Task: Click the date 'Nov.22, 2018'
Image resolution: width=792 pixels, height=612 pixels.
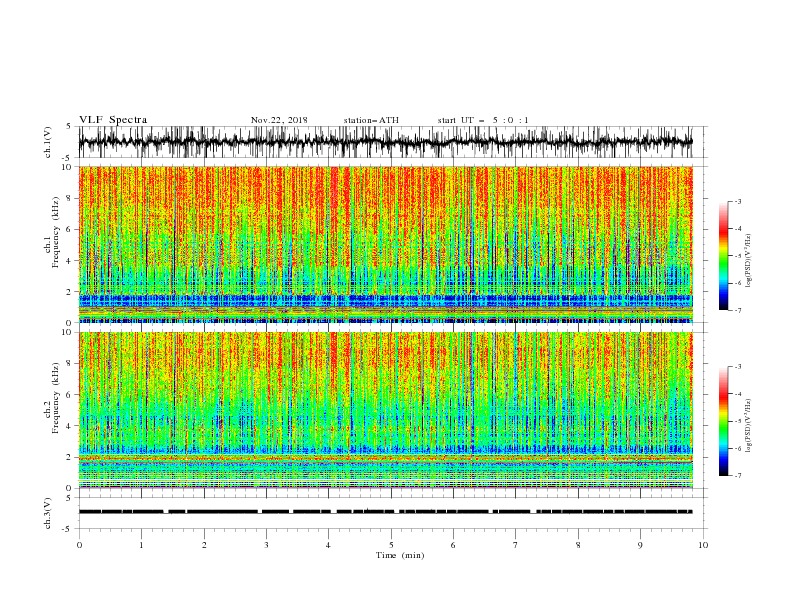Action: click(x=279, y=120)
